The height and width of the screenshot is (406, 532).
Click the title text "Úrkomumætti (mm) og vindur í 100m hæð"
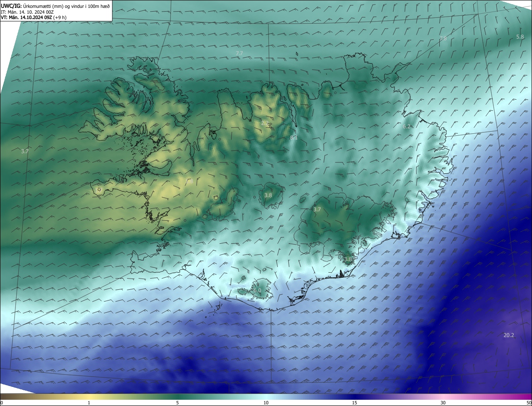pyautogui.click(x=66, y=6)
